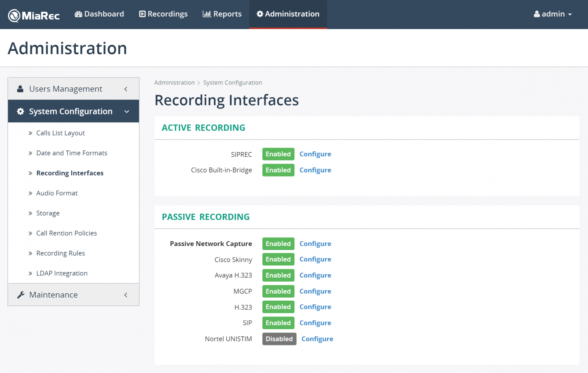588x373 pixels.
Task: Click the Administration gear icon
Action: point(260,14)
